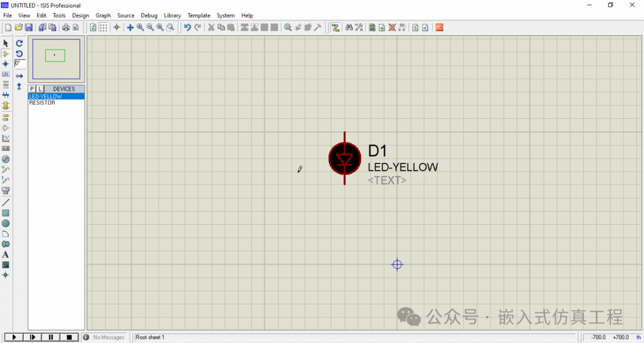Rotate anticlockwise
Screen dimensions: 644x343
[x=19, y=54]
